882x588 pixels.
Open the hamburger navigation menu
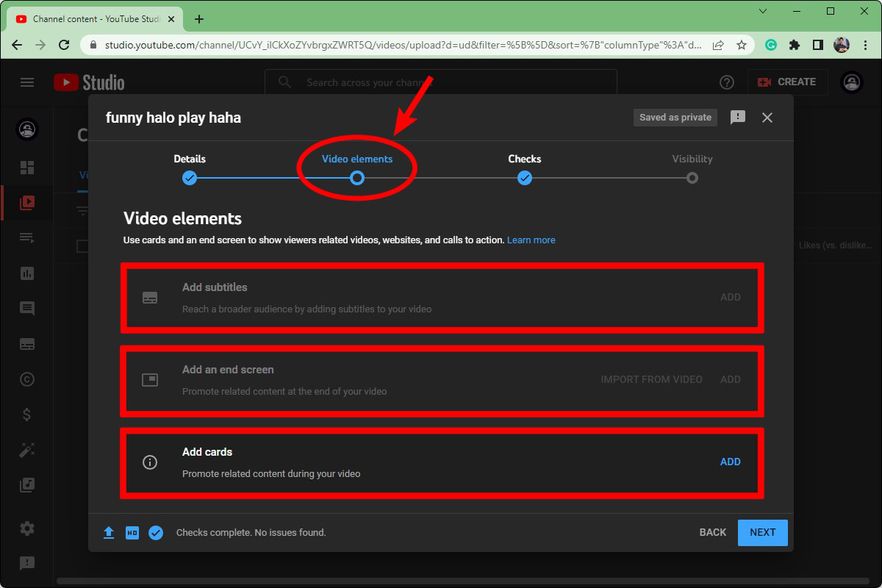point(27,82)
